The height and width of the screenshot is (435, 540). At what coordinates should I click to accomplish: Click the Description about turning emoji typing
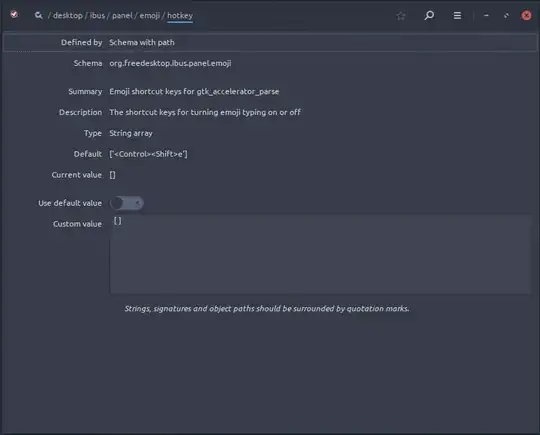point(205,112)
